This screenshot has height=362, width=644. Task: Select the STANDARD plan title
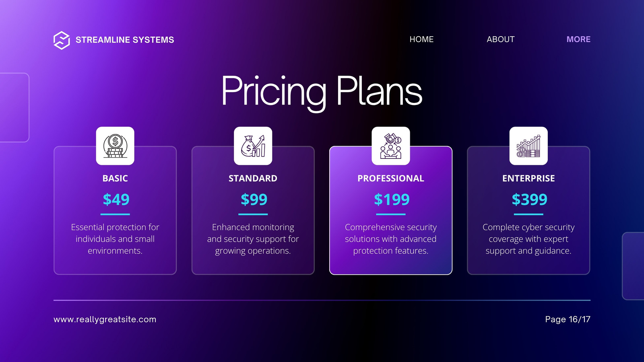[253, 179]
